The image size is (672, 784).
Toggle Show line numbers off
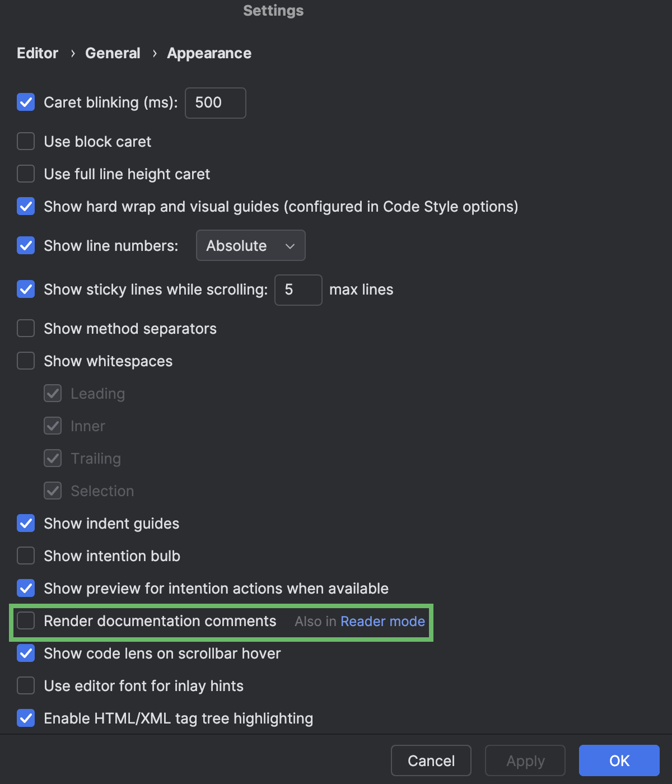(26, 245)
